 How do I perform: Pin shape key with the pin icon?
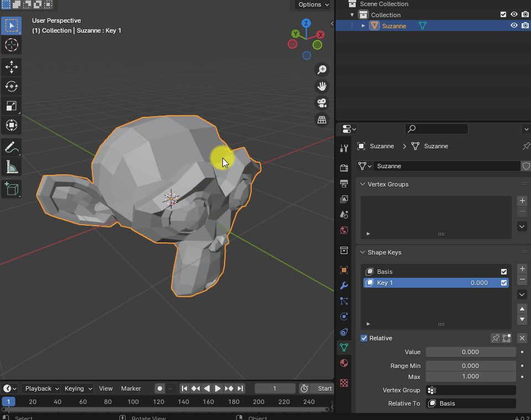[496, 338]
